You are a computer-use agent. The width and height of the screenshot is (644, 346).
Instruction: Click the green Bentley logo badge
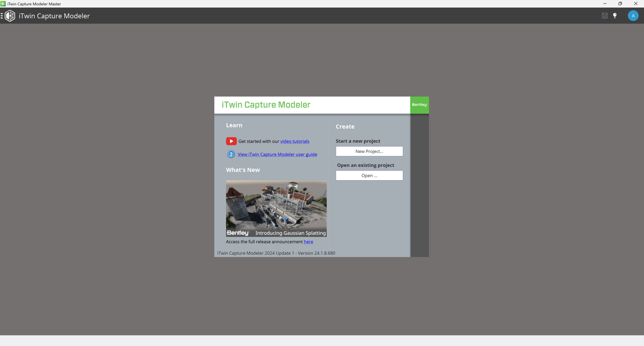(x=419, y=105)
